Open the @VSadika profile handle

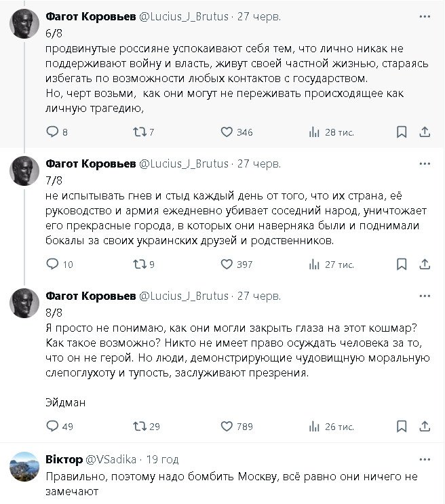(x=109, y=459)
